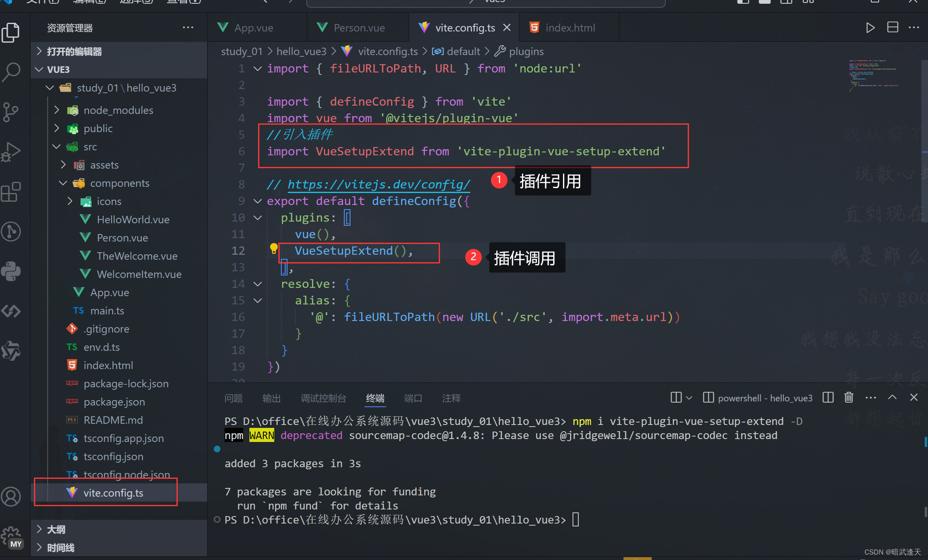Image resolution: width=928 pixels, height=560 pixels.
Task: Expand the 大纲 outline section
Action: click(x=119, y=529)
